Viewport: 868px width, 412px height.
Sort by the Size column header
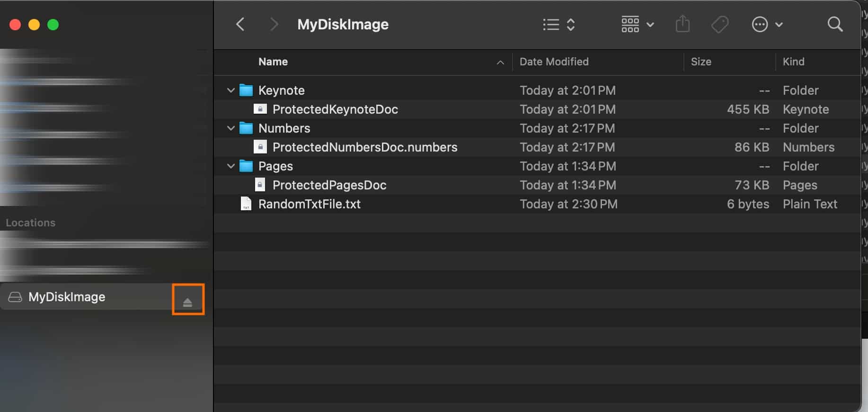pyautogui.click(x=701, y=62)
